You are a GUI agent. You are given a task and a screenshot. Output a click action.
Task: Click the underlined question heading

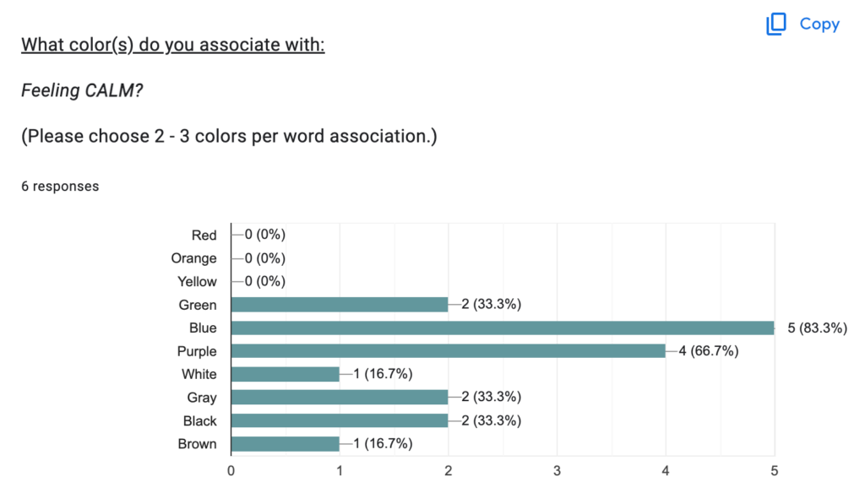172,44
